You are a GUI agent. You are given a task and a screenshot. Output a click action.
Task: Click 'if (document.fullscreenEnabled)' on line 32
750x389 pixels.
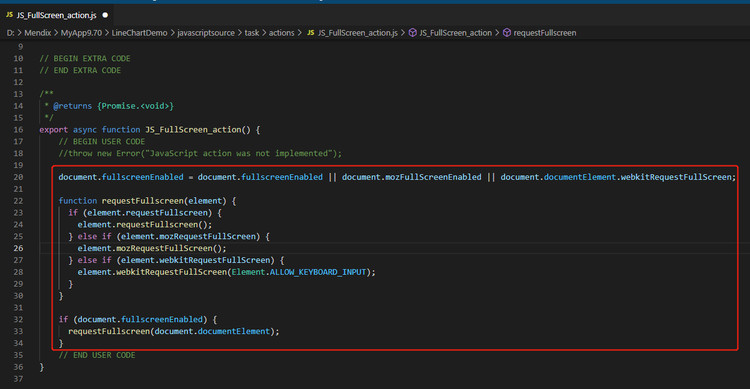pyautogui.click(x=132, y=320)
